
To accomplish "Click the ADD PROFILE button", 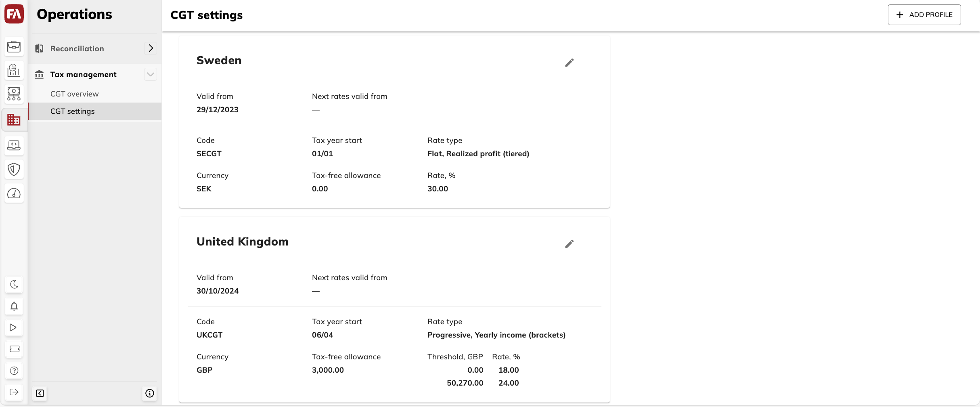I will pos(924,15).
